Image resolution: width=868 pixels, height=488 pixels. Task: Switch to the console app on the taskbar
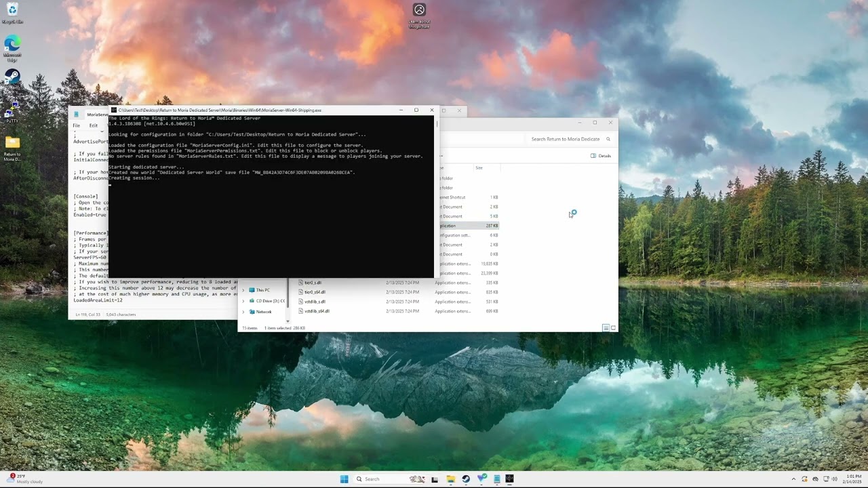pyautogui.click(x=509, y=479)
